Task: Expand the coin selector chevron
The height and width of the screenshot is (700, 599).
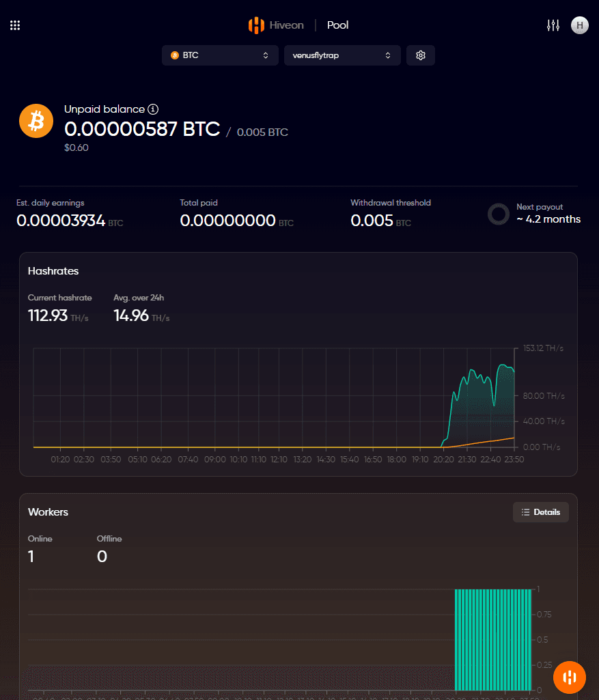Action: click(266, 55)
